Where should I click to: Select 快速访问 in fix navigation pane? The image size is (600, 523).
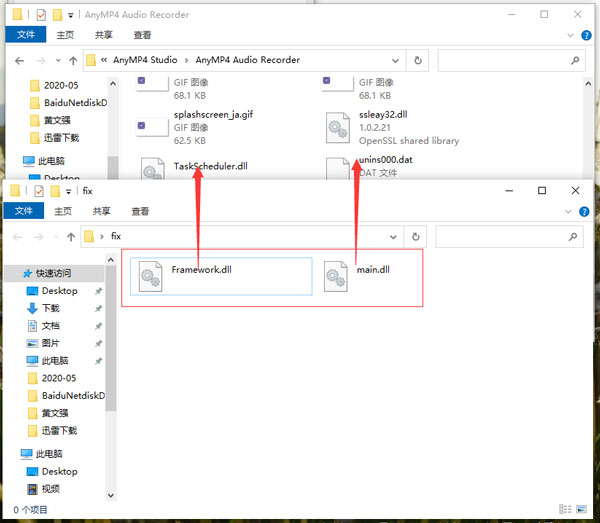coord(53,273)
